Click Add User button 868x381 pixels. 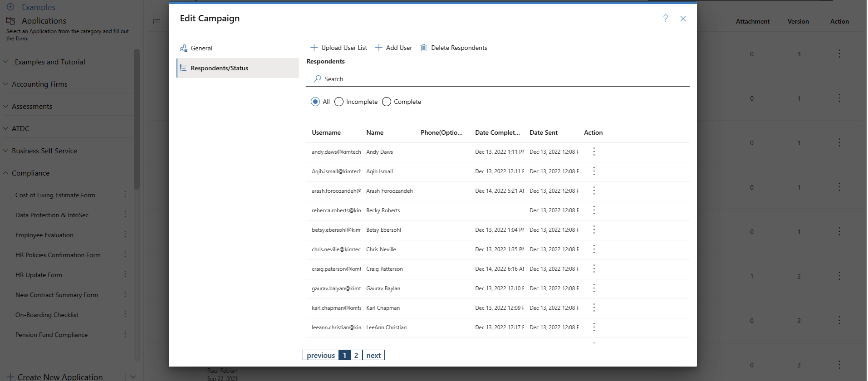tap(393, 48)
